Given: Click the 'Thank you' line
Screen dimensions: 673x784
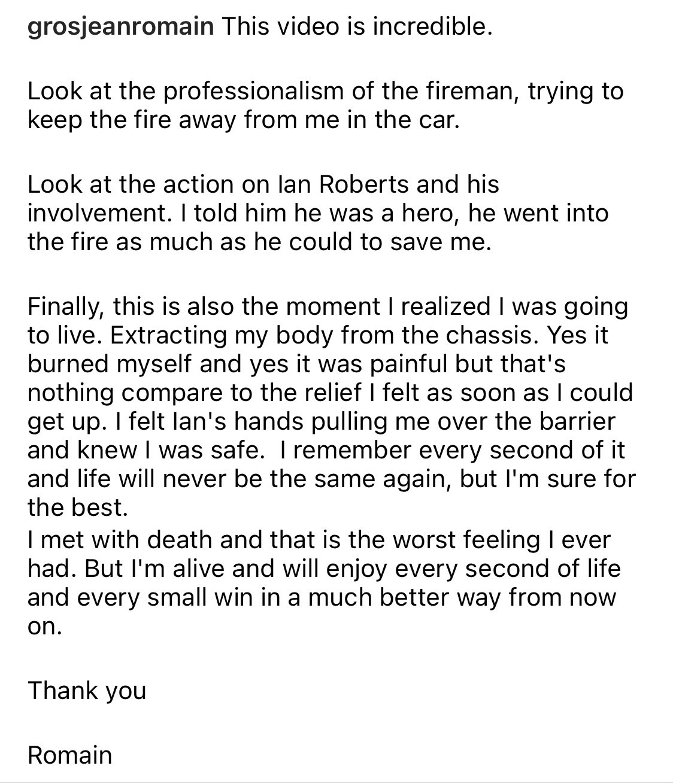Looking at the screenshot, I should tap(87, 691).
